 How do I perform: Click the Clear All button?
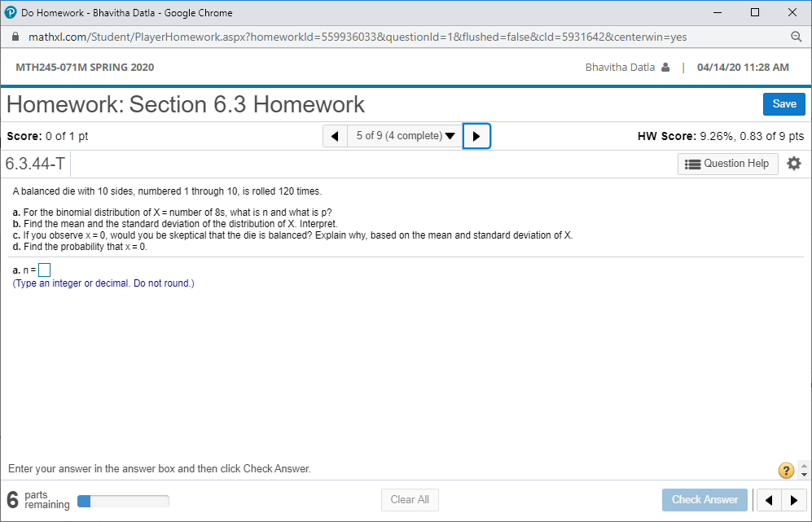410,500
